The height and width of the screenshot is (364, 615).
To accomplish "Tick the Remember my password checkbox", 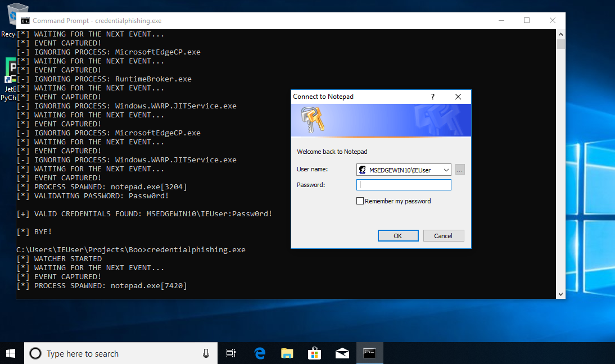I will [x=360, y=201].
